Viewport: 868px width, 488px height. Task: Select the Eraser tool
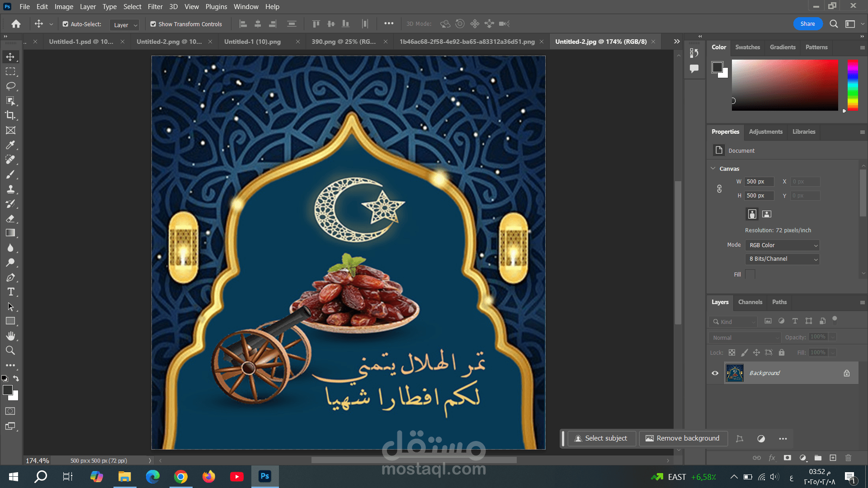[10, 219]
